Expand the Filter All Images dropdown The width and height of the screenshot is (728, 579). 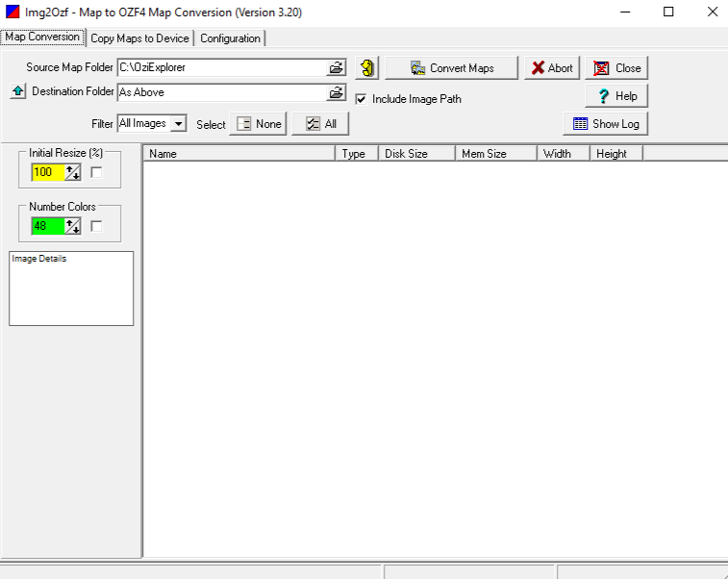pos(178,124)
